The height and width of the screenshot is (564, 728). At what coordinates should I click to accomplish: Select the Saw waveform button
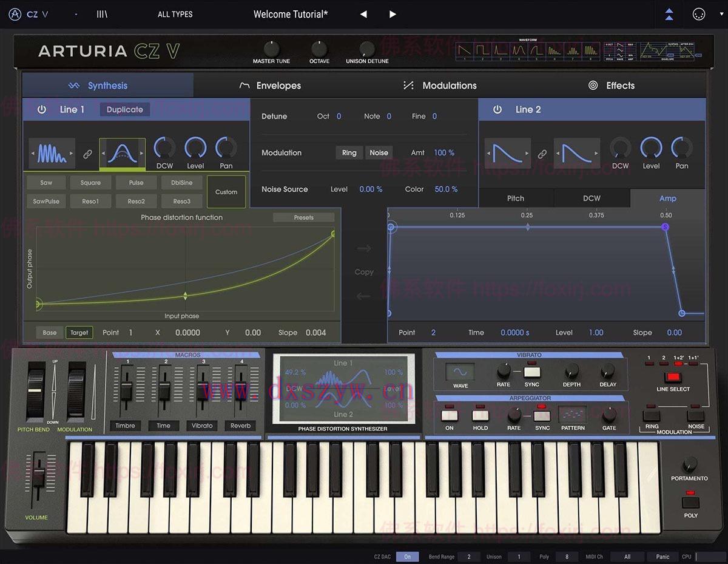click(46, 183)
